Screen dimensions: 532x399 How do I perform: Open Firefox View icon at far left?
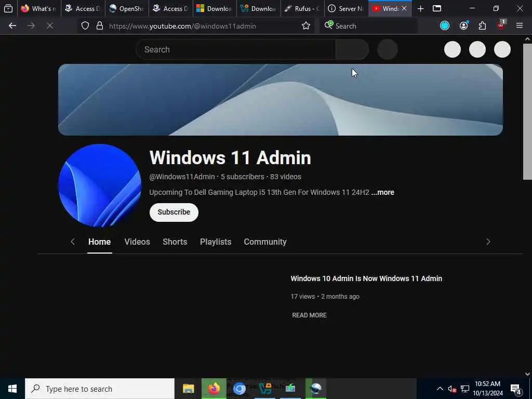coord(8,8)
